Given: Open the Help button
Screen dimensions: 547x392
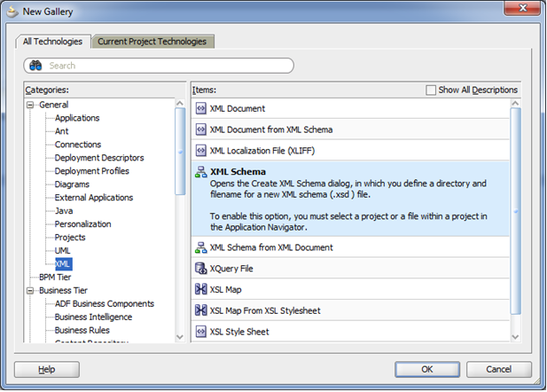Looking at the screenshot, I should coord(46,369).
